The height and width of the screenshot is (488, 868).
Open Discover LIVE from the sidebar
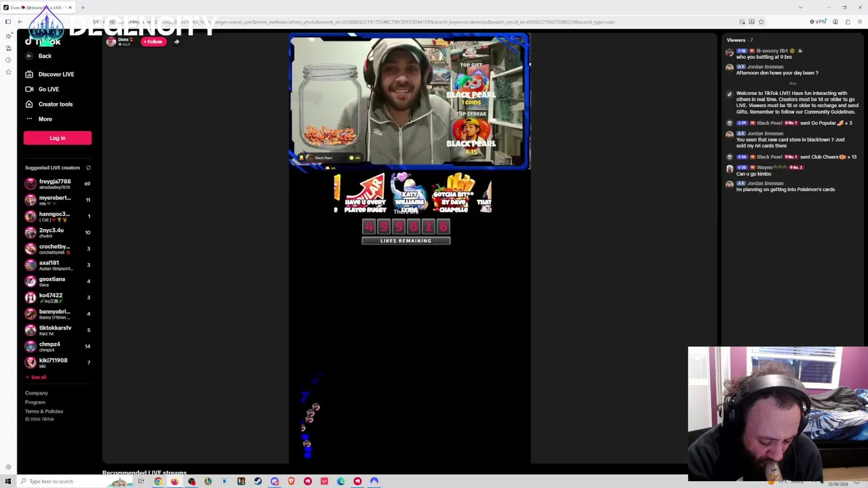(x=50, y=75)
